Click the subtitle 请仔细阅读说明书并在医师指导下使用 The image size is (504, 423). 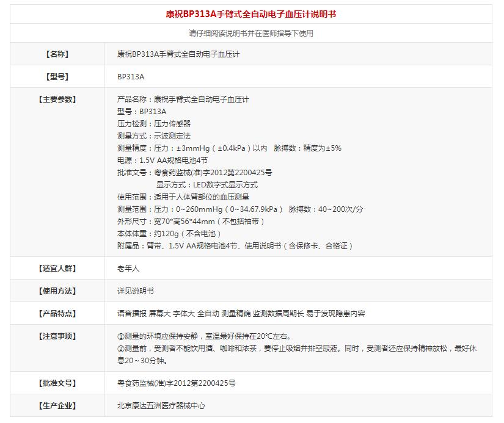point(251,34)
